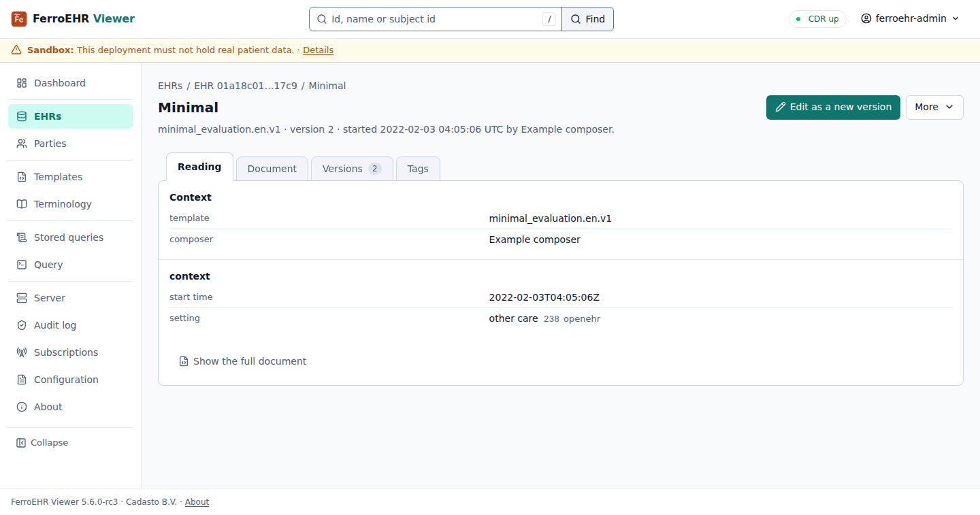This screenshot has height=515, width=980.
Task: Open the Query page
Action: pos(70,265)
